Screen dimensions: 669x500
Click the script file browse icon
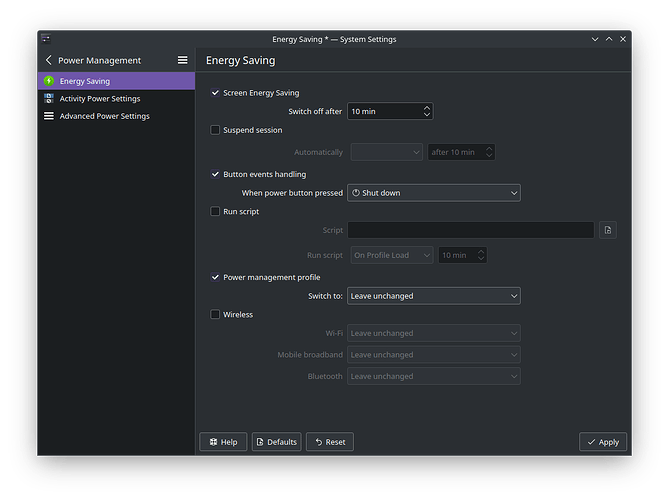click(608, 230)
